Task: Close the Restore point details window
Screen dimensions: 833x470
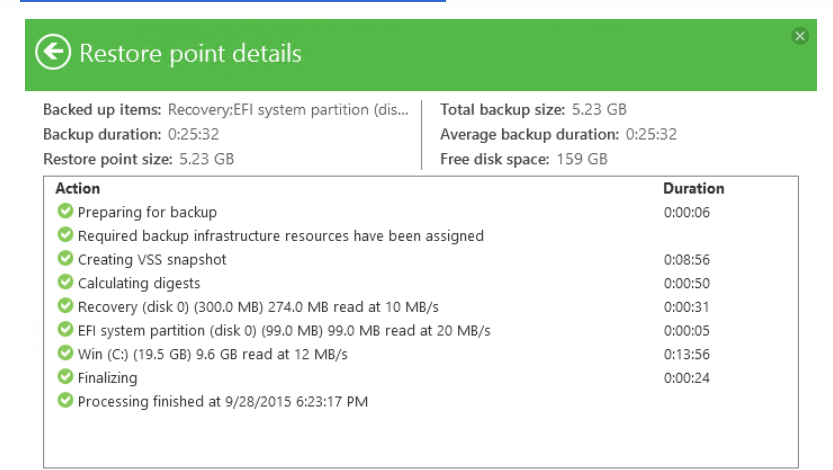Action: click(x=799, y=36)
